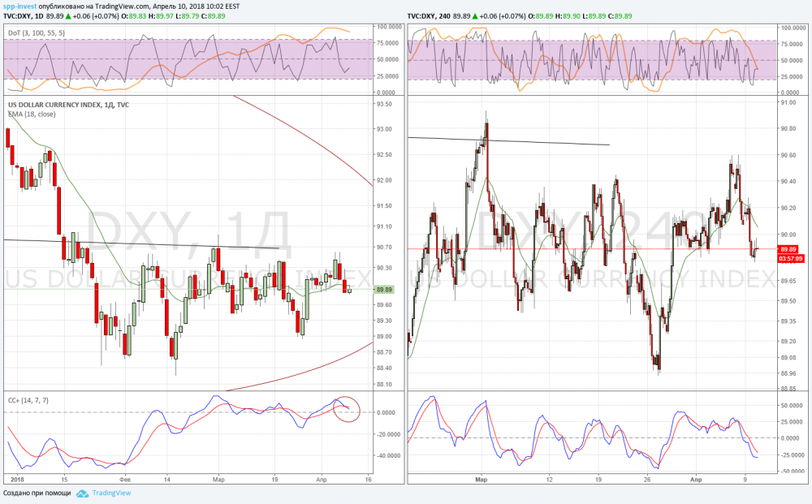Click green up-arrow in TVC:DXY, 1D header

click(68, 16)
